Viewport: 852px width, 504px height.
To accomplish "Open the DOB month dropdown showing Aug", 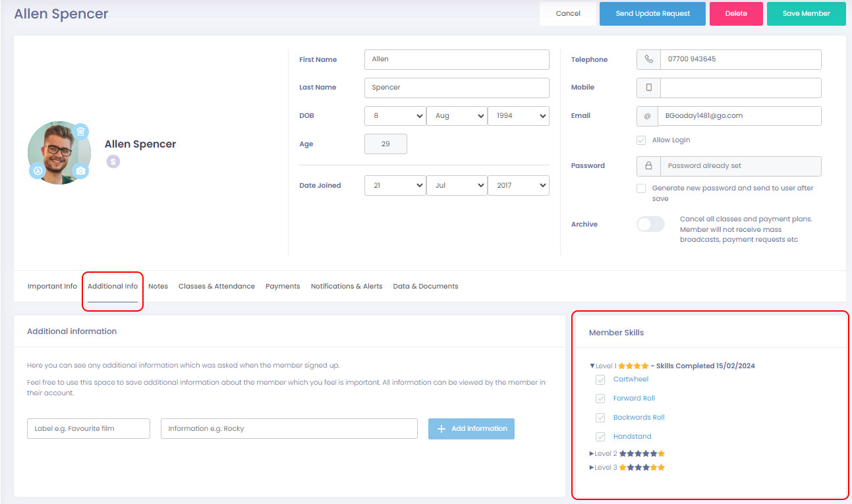I will click(x=457, y=116).
